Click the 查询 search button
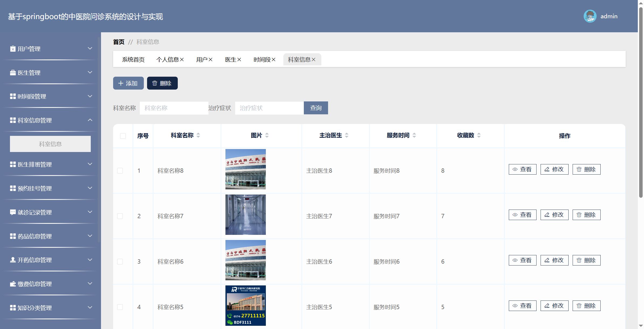 (x=316, y=108)
